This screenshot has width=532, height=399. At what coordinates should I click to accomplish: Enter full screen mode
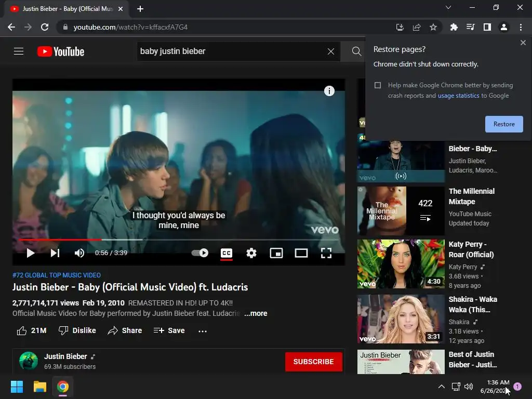tap(326, 253)
